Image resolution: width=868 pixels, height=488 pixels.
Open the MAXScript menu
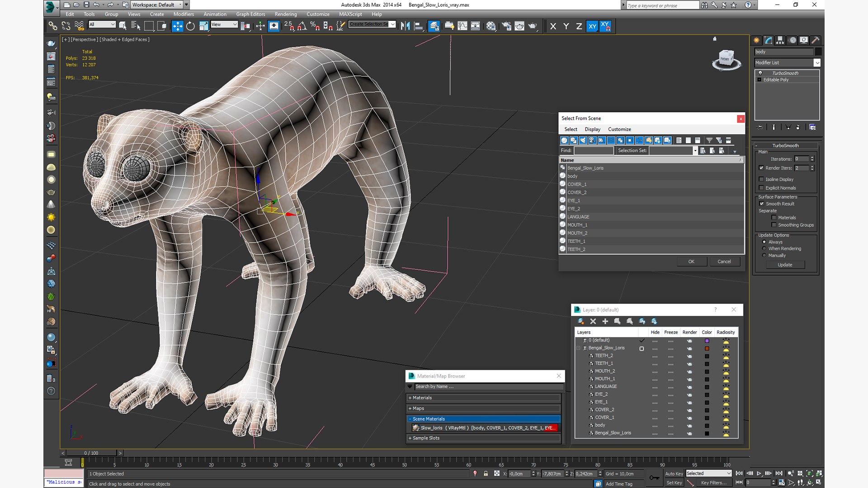click(350, 14)
